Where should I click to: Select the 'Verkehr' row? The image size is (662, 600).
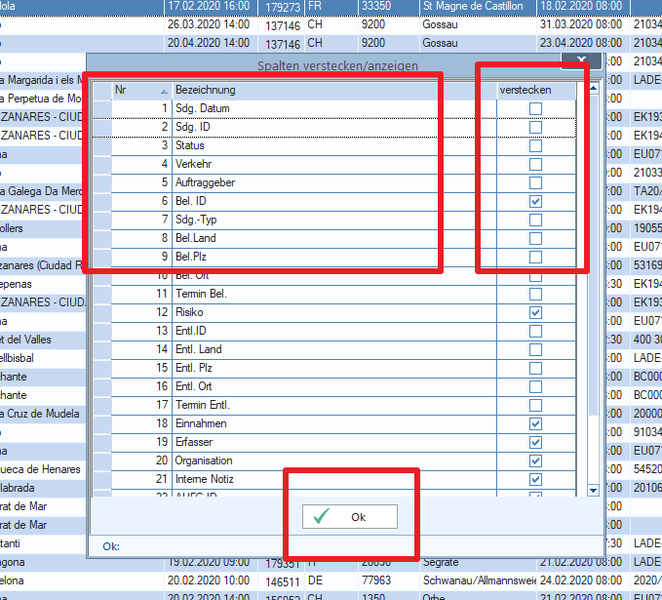coord(334,164)
